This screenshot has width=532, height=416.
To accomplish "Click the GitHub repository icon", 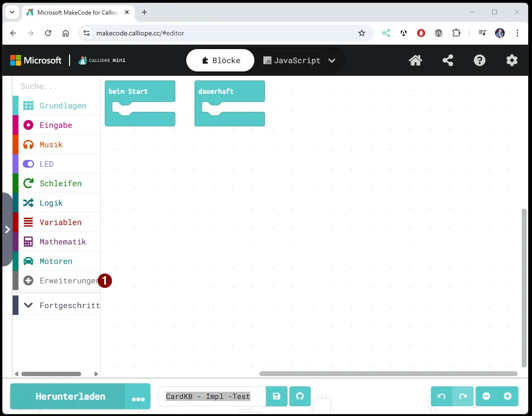I will point(300,397).
